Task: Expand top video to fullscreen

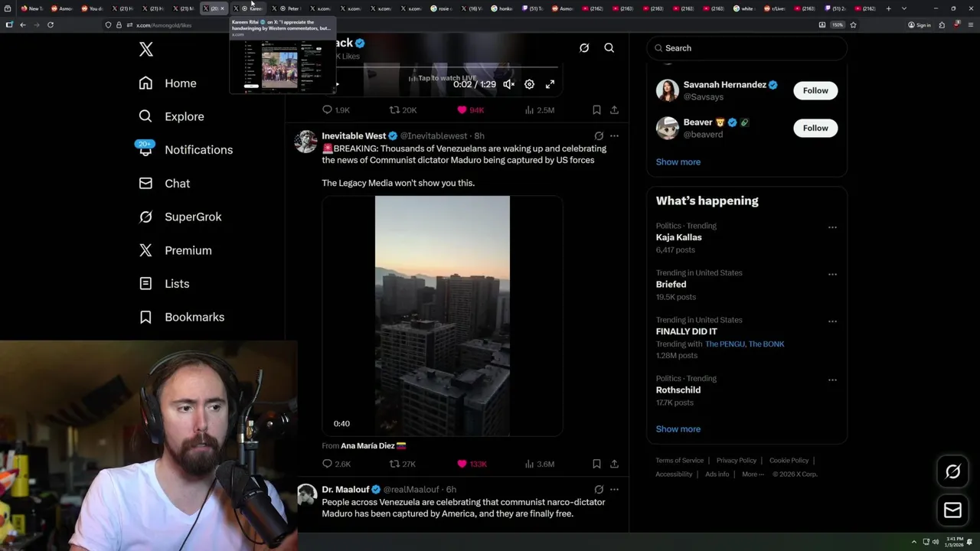Action: click(x=550, y=84)
